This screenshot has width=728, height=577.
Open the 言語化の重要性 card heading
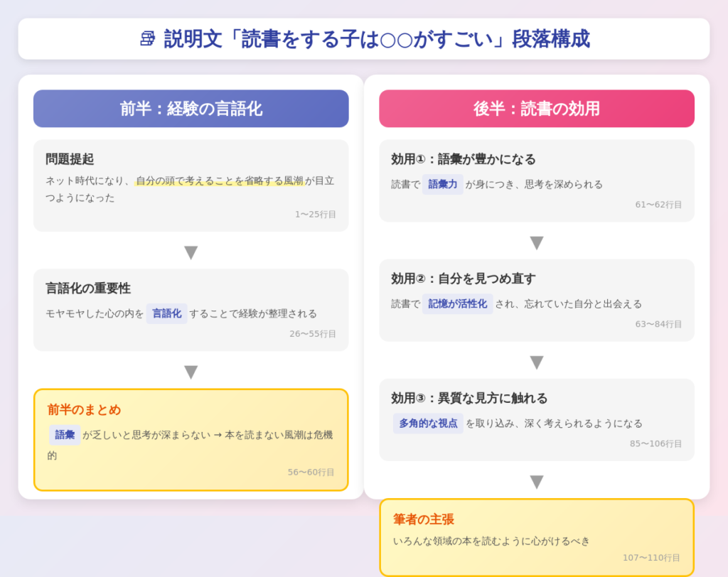click(88, 288)
